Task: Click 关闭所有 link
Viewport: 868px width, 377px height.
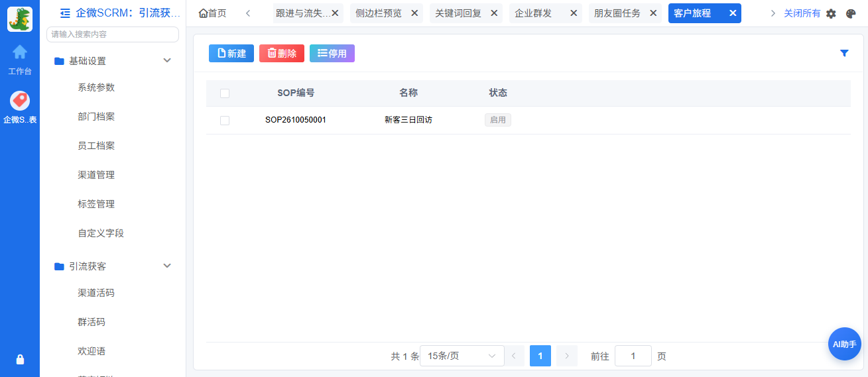Action: 802,13
